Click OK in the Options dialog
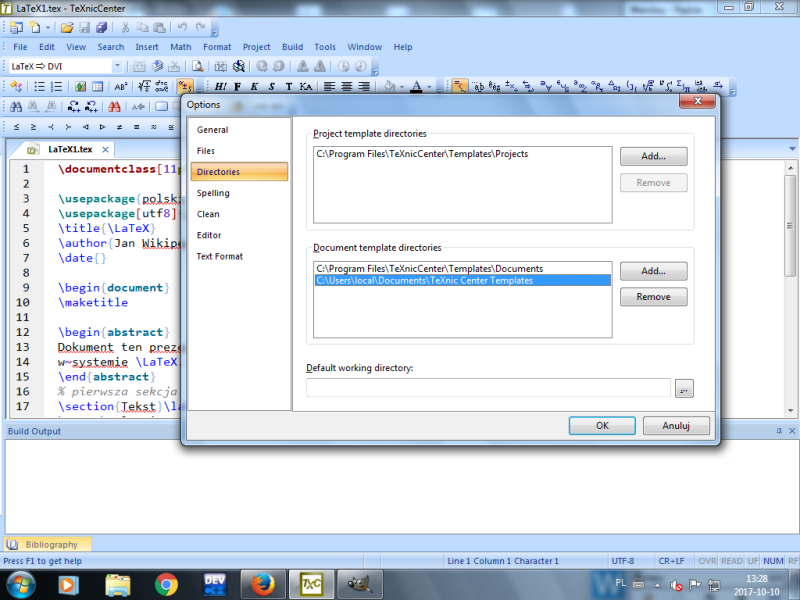The width and height of the screenshot is (800, 600). [602, 426]
